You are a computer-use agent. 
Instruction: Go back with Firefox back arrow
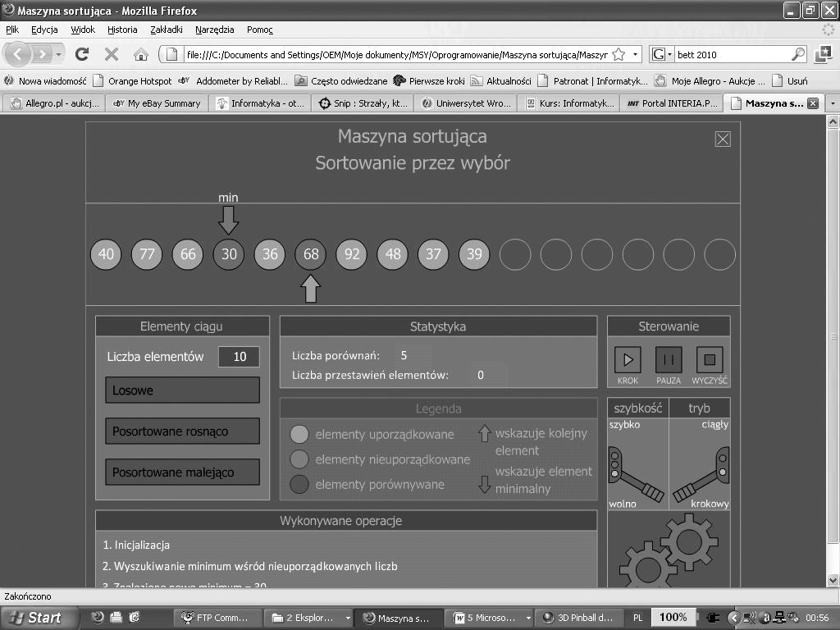pyautogui.click(x=18, y=54)
